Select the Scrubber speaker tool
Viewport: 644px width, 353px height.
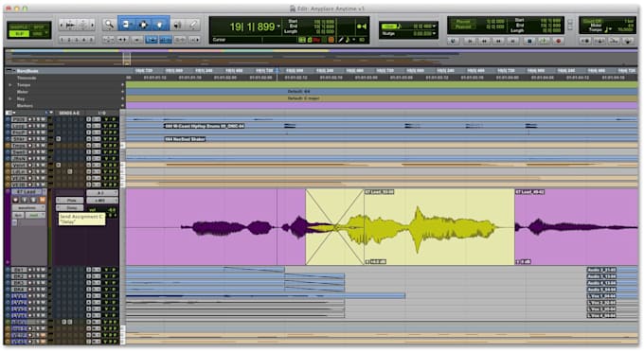click(177, 25)
